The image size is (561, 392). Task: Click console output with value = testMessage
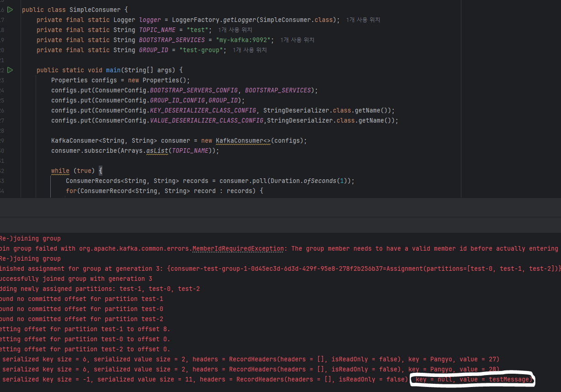pos(472,380)
